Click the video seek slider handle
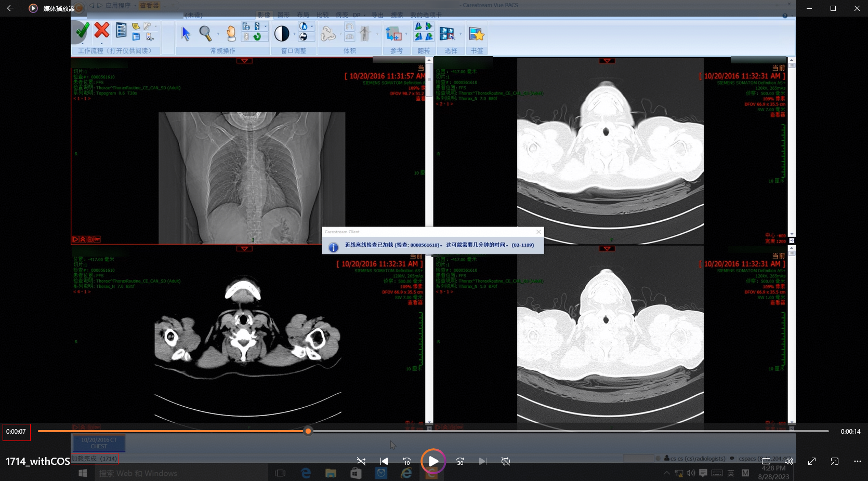The height and width of the screenshot is (481, 868). (308, 431)
